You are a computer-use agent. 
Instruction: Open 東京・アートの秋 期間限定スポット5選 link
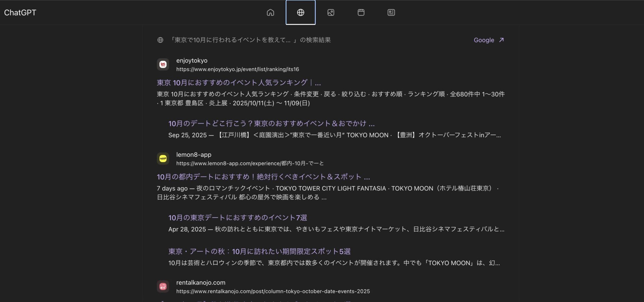[x=259, y=251]
